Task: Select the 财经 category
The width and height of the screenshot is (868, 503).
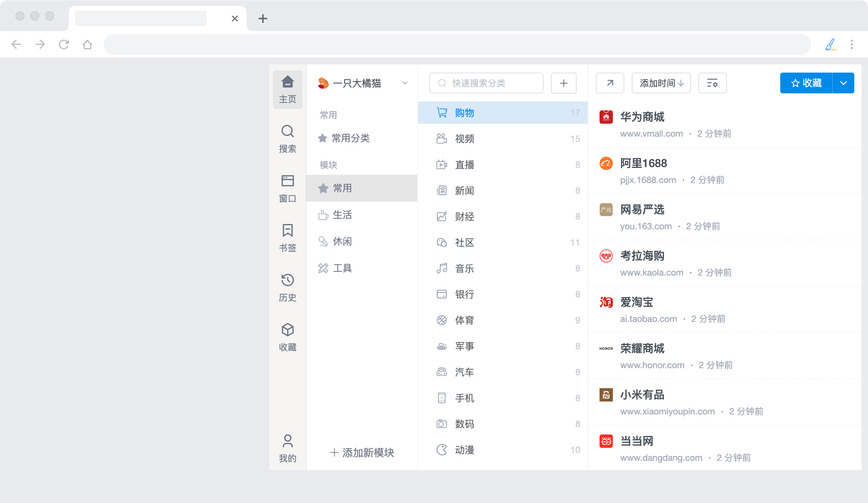Action: coord(503,216)
